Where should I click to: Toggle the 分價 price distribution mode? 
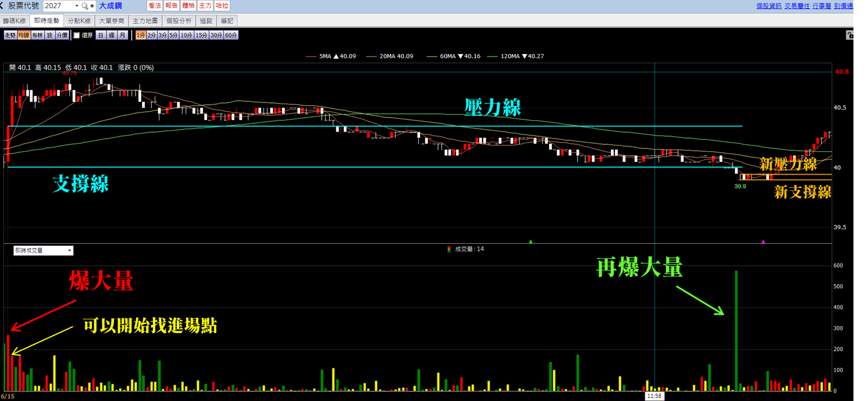62,36
